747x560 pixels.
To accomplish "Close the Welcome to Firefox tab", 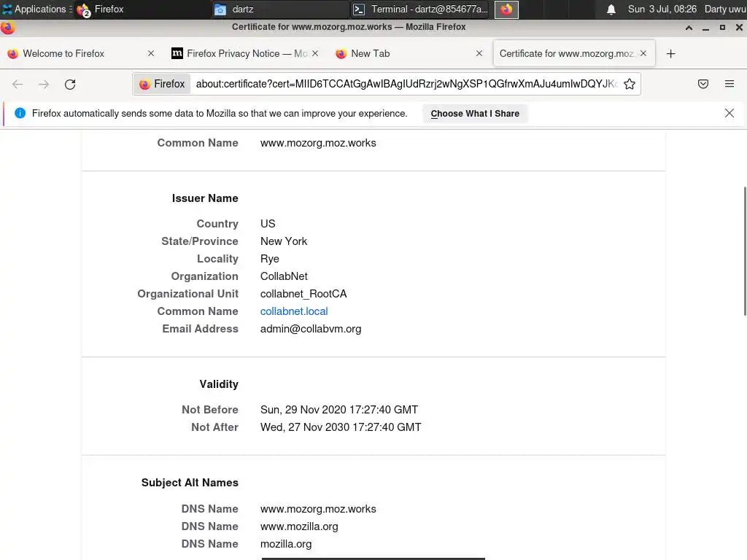I will click(150, 53).
